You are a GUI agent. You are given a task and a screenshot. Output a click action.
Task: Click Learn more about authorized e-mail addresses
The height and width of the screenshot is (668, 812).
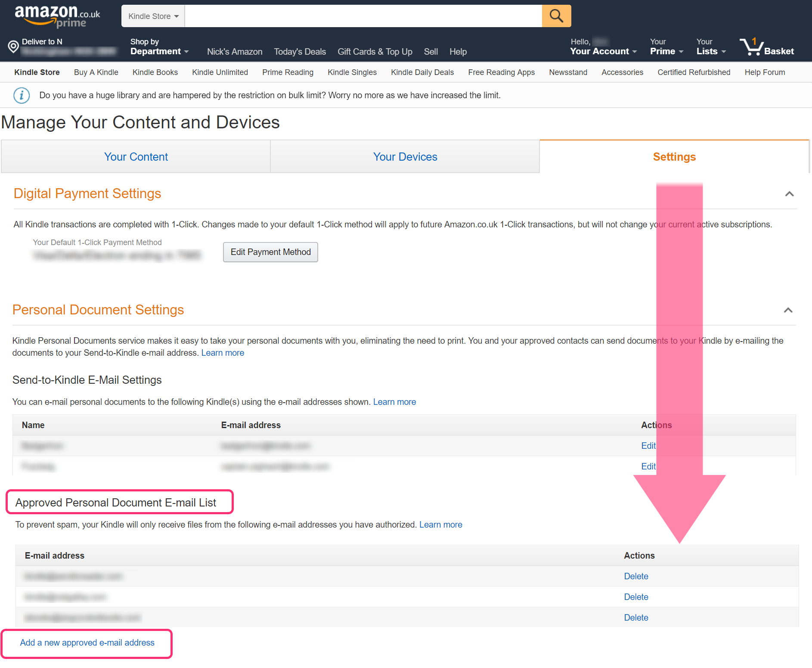pos(440,525)
